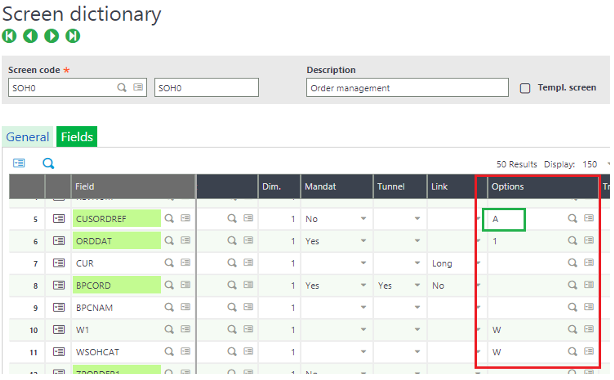Open the Screen code lookup magnifier

122,87
